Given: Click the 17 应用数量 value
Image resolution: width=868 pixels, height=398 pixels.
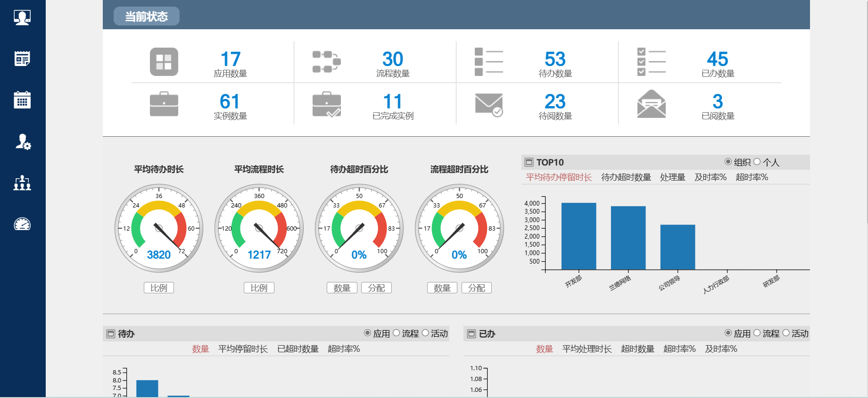Looking at the screenshot, I should point(231,59).
